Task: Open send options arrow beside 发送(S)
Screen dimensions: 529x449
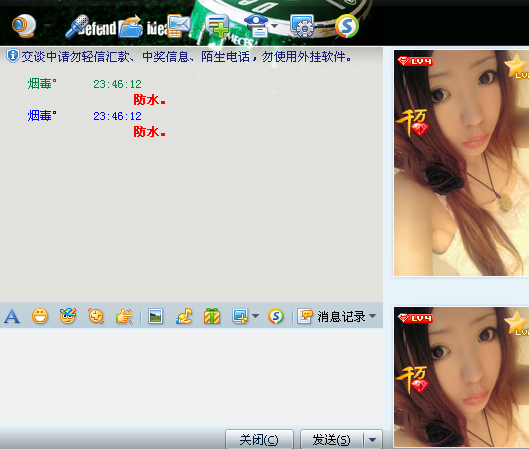Action: [x=373, y=439]
